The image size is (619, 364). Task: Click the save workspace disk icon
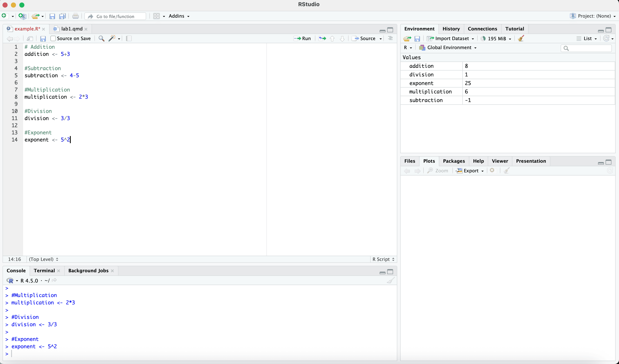click(x=417, y=39)
